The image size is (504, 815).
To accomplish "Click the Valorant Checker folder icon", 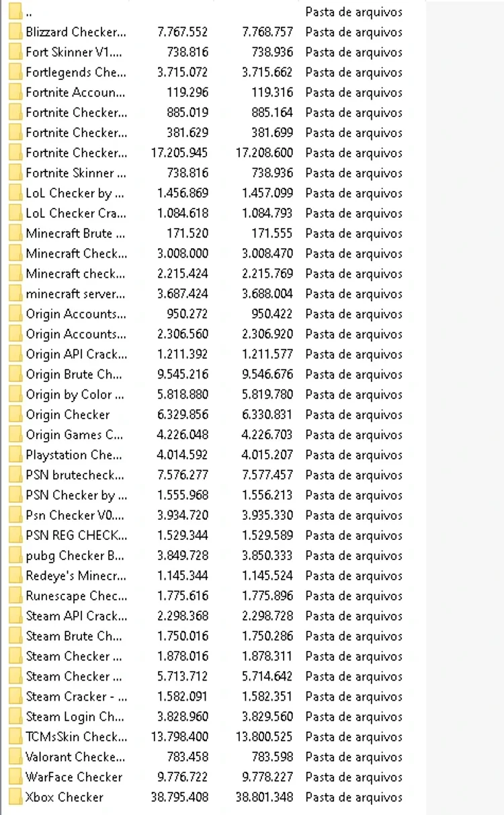I will (x=15, y=756).
